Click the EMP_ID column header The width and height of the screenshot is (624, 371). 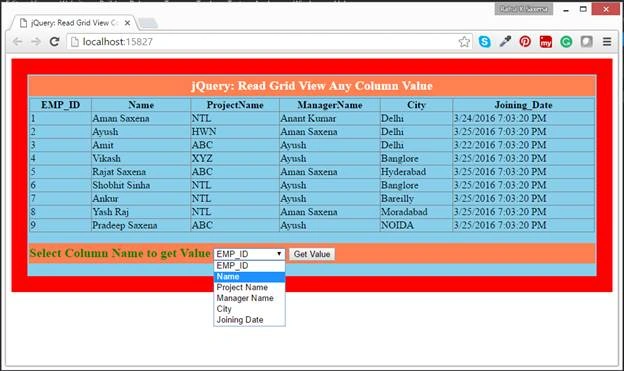[x=60, y=105]
